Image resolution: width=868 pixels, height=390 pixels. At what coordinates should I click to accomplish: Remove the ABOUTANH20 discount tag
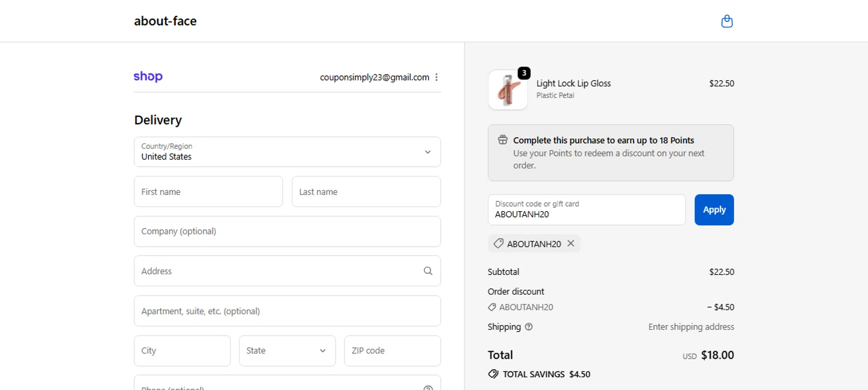(x=571, y=244)
